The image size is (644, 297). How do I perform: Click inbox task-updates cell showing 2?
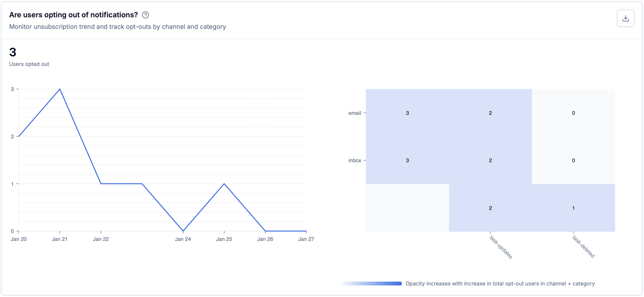pos(490,160)
